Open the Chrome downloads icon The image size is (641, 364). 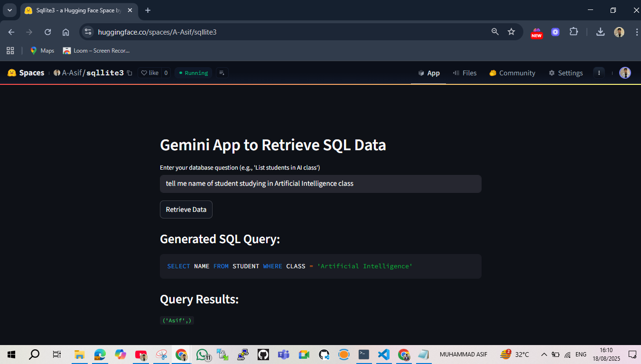tap(600, 32)
